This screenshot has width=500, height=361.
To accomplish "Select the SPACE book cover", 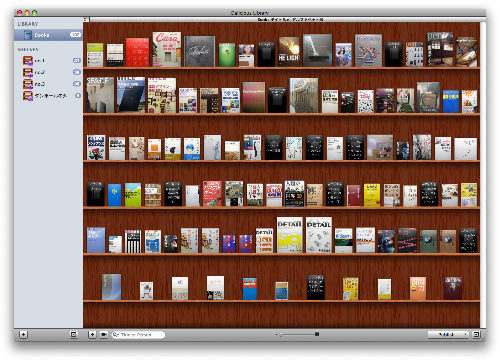I will pyautogui.click(x=100, y=95).
